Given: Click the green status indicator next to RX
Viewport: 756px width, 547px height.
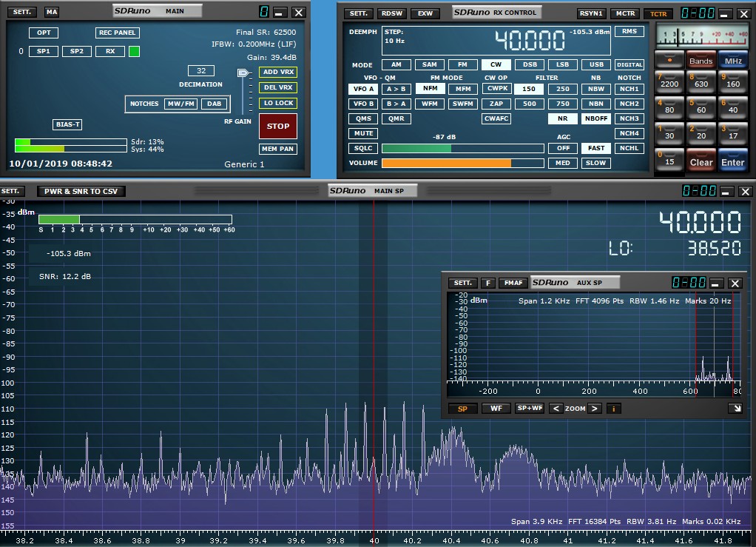Looking at the screenshot, I should pyautogui.click(x=135, y=51).
